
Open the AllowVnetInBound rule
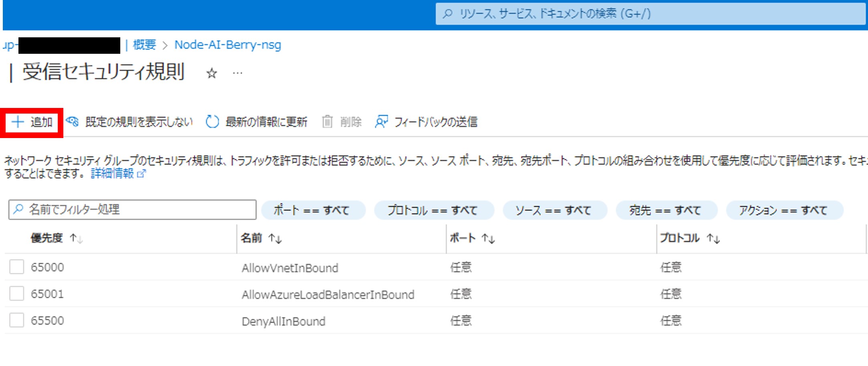[x=290, y=268]
